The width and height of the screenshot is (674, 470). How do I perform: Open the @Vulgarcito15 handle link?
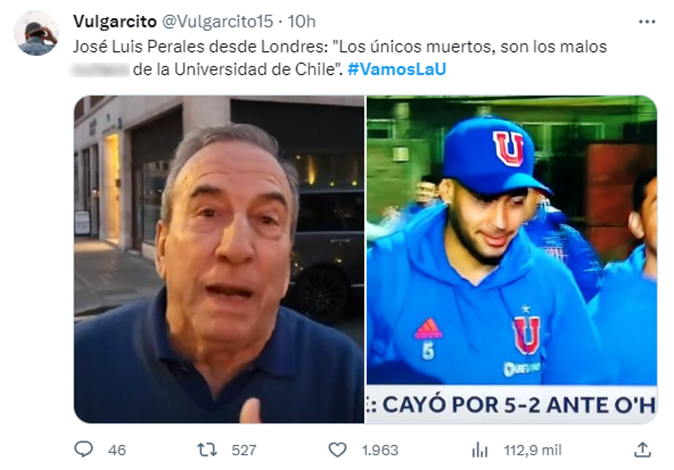point(217,21)
